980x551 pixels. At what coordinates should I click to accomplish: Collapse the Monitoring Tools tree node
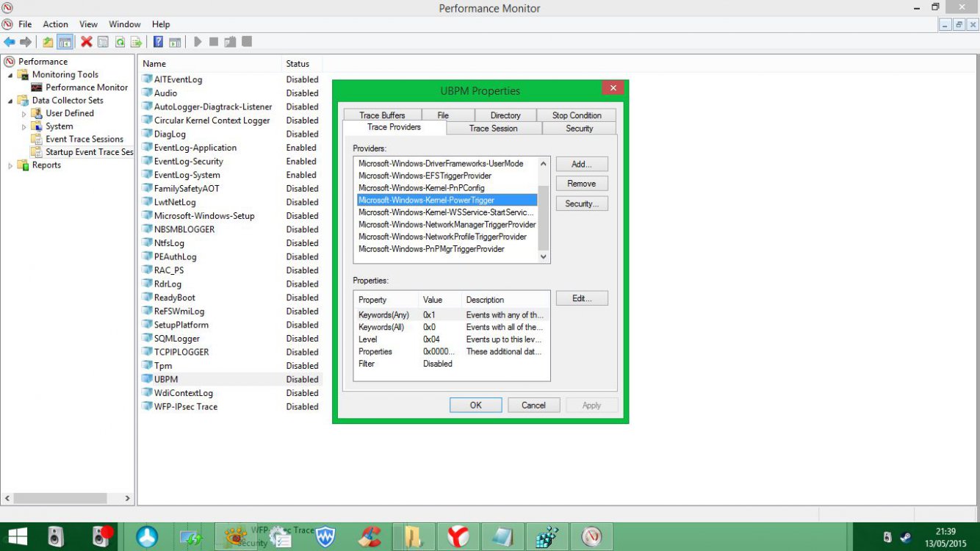click(x=10, y=75)
